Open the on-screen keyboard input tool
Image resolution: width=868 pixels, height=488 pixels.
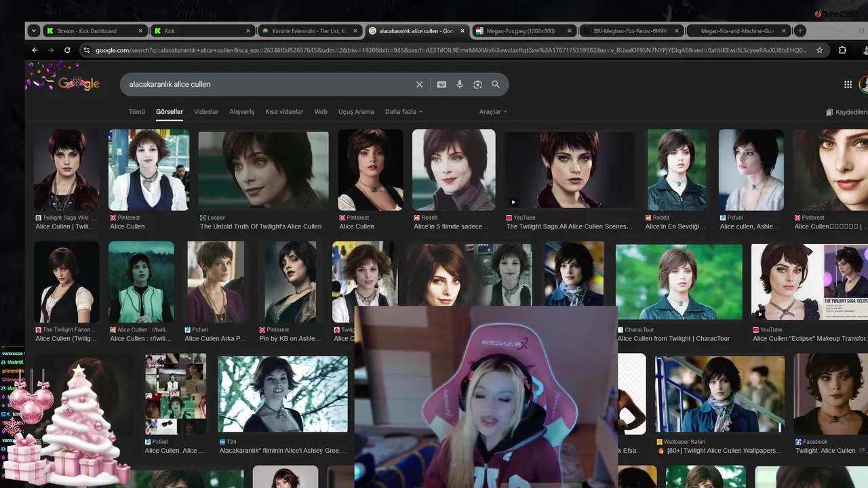(x=441, y=85)
